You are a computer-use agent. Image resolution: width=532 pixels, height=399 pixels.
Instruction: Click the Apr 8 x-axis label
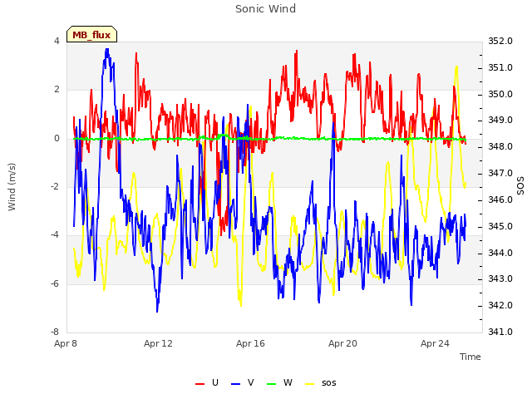pyautogui.click(x=66, y=343)
